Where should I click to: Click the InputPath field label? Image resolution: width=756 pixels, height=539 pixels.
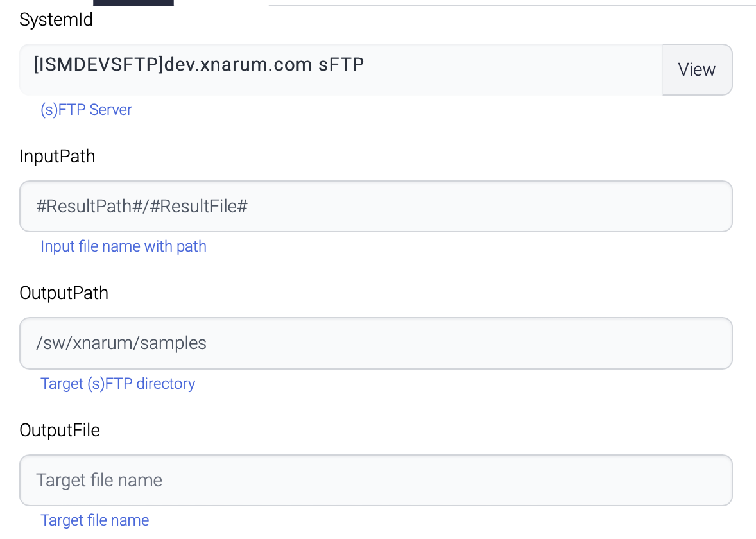coord(58,157)
